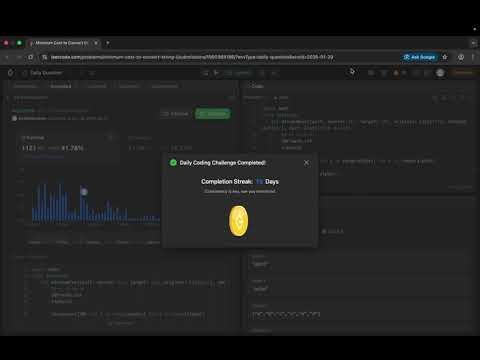
Task: View site information beside the URL
Action: coord(44,57)
